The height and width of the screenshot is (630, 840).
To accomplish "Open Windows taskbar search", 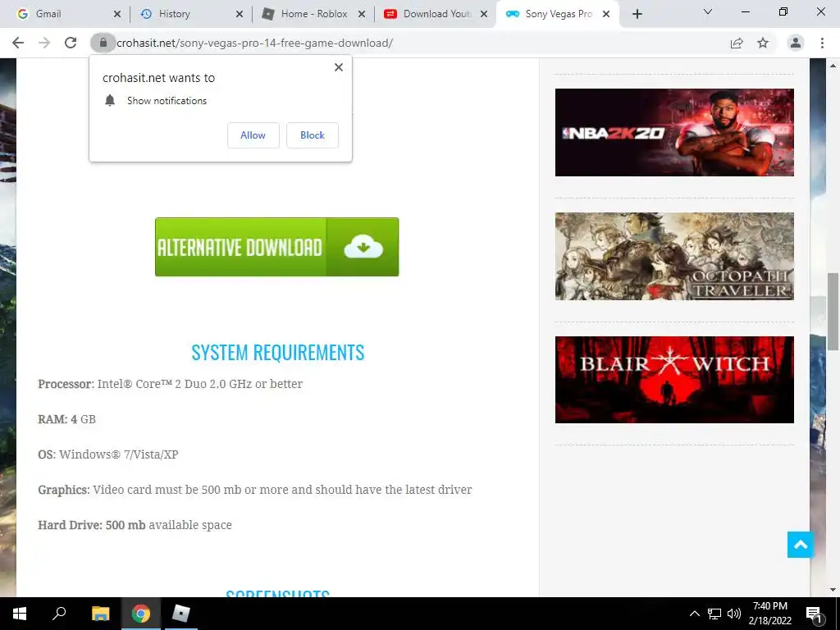I will pos(59,614).
